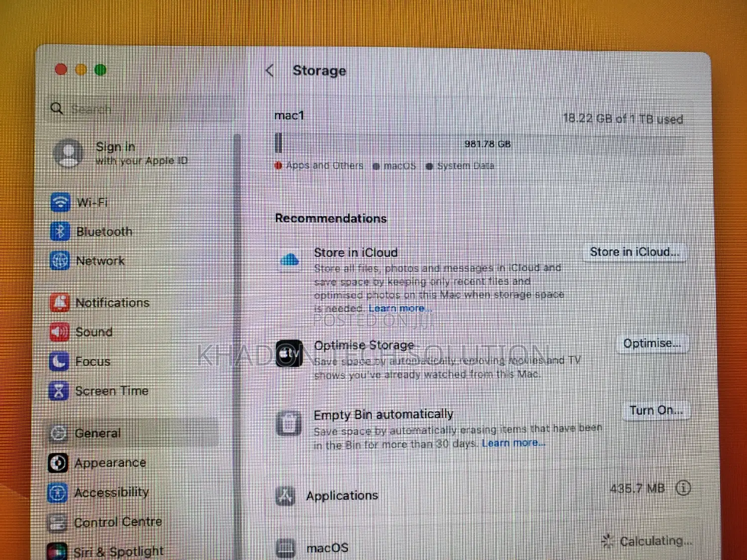Click the mac1 storage usage bar
The height and width of the screenshot is (560, 747).
pos(481,143)
